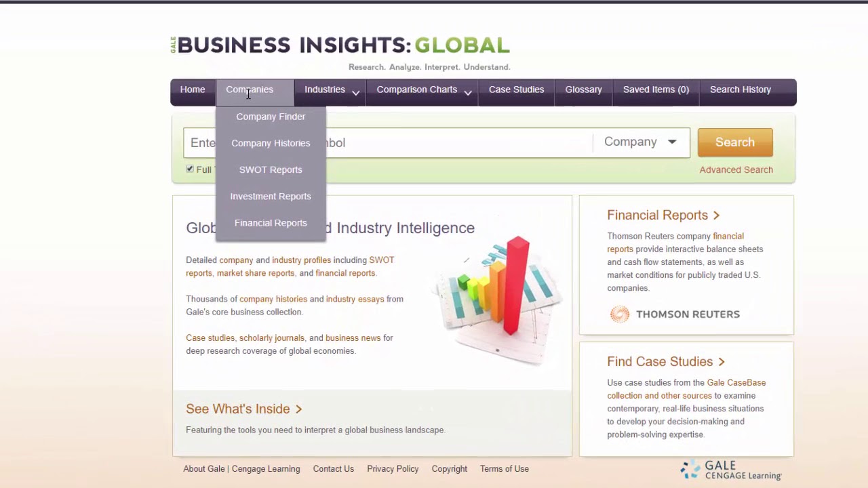The height and width of the screenshot is (488, 868).
Task: Click the Gale Cengage Learning logo
Action: pyautogui.click(x=731, y=470)
